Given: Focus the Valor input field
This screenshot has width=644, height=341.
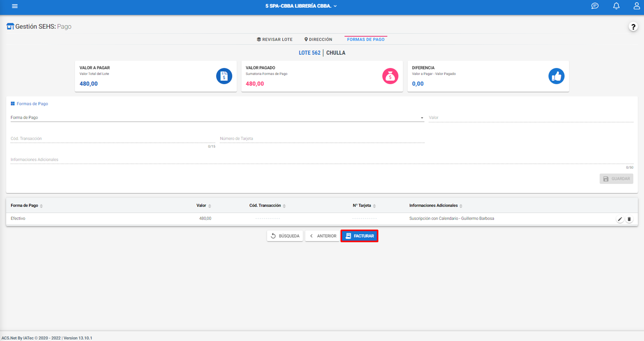Looking at the screenshot, I should coord(531,118).
